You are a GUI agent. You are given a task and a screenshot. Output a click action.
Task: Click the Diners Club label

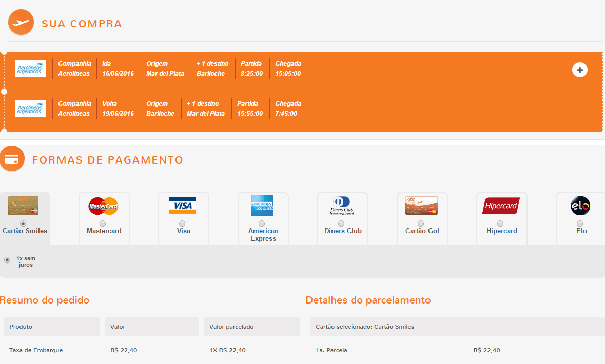tap(343, 231)
